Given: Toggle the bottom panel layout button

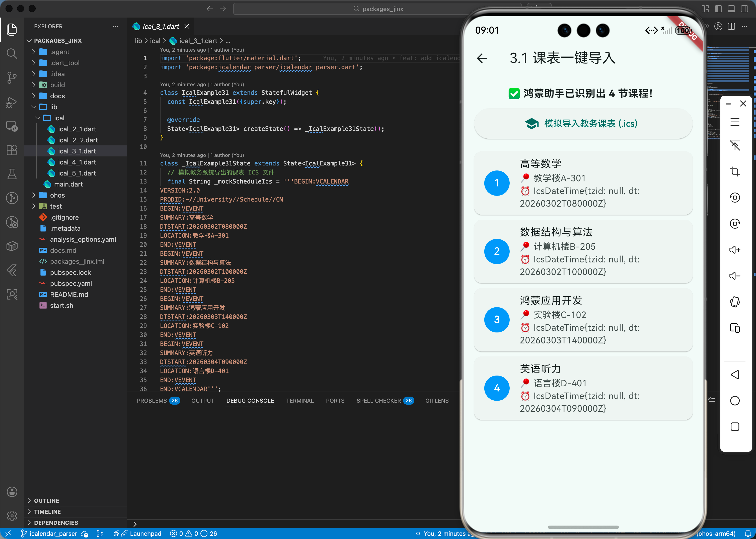Looking at the screenshot, I should click(731, 9).
